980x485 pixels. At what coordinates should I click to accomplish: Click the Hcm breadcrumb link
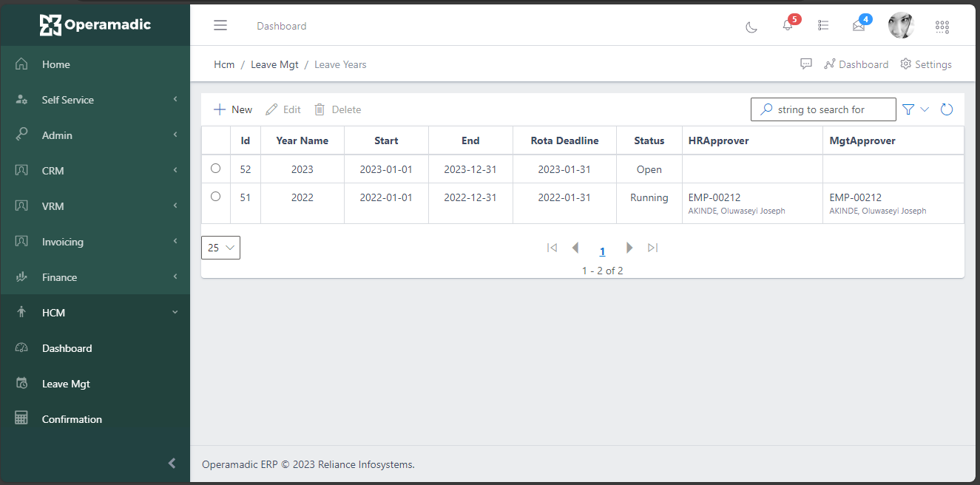click(x=224, y=64)
